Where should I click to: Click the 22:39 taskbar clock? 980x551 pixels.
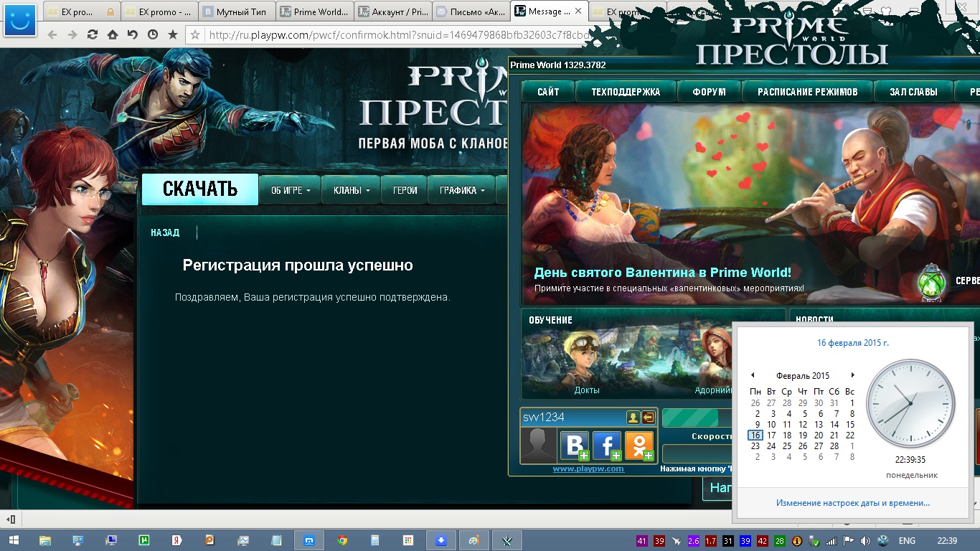point(947,540)
